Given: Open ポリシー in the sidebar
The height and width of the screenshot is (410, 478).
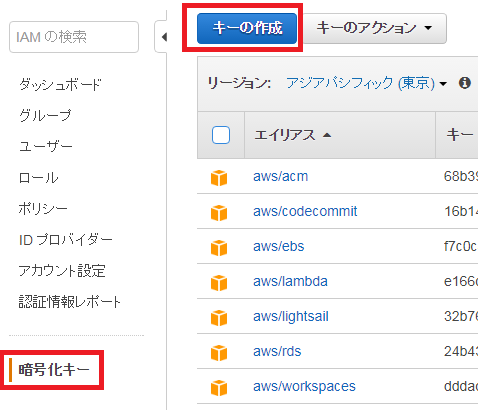Looking at the screenshot, I should pos(43,209).
